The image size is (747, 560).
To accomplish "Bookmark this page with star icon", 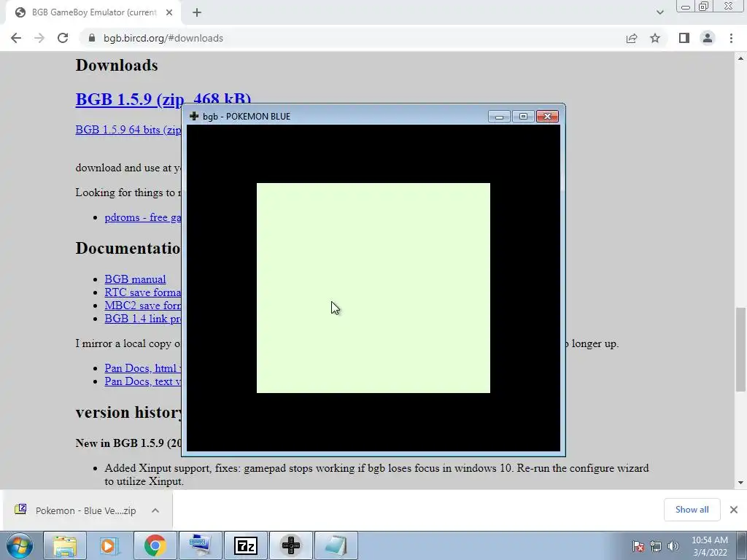I will (655, 38).
